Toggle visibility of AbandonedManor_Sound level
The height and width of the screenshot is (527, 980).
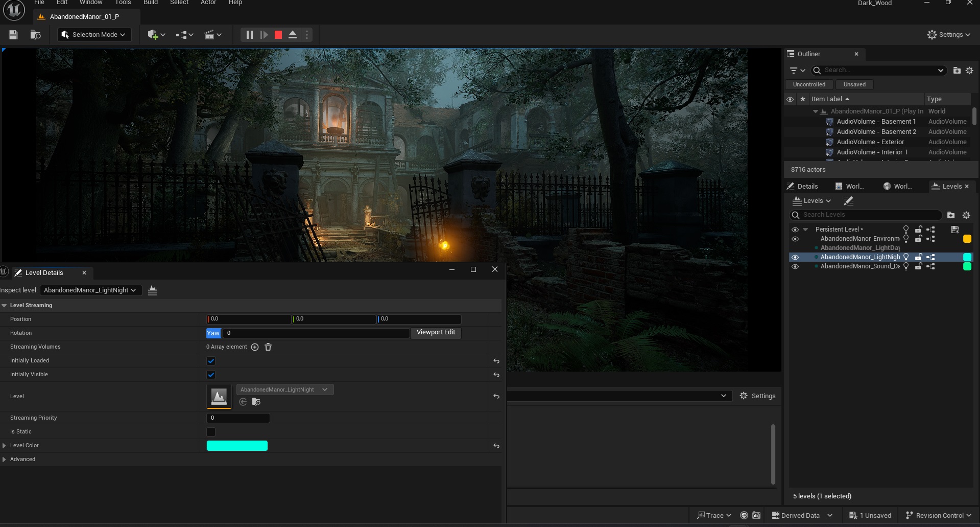795,266
